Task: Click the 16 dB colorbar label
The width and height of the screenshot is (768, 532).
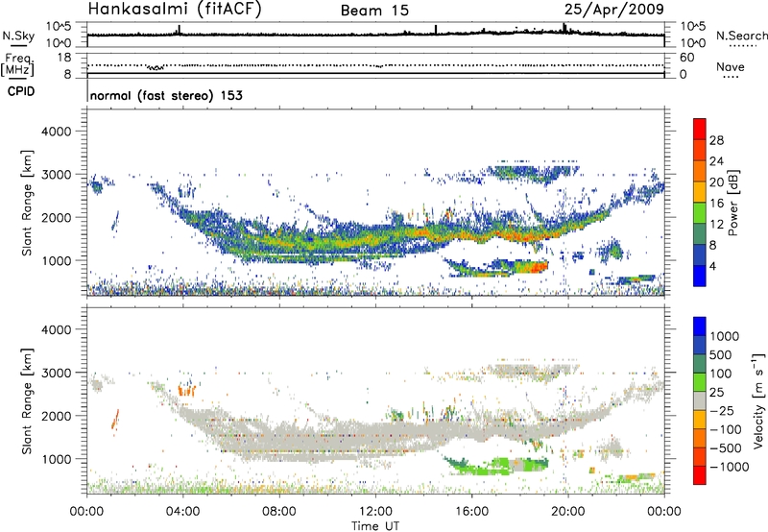Action: coord(716,203)
